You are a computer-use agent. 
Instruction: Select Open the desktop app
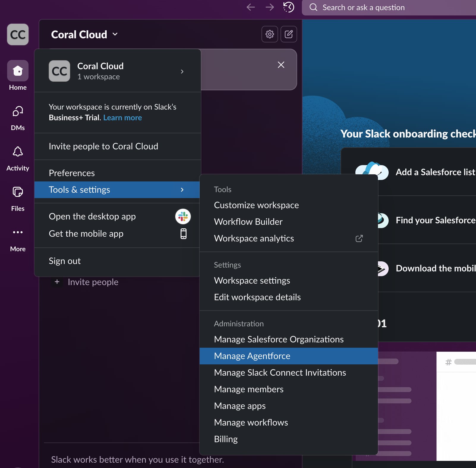92,216
